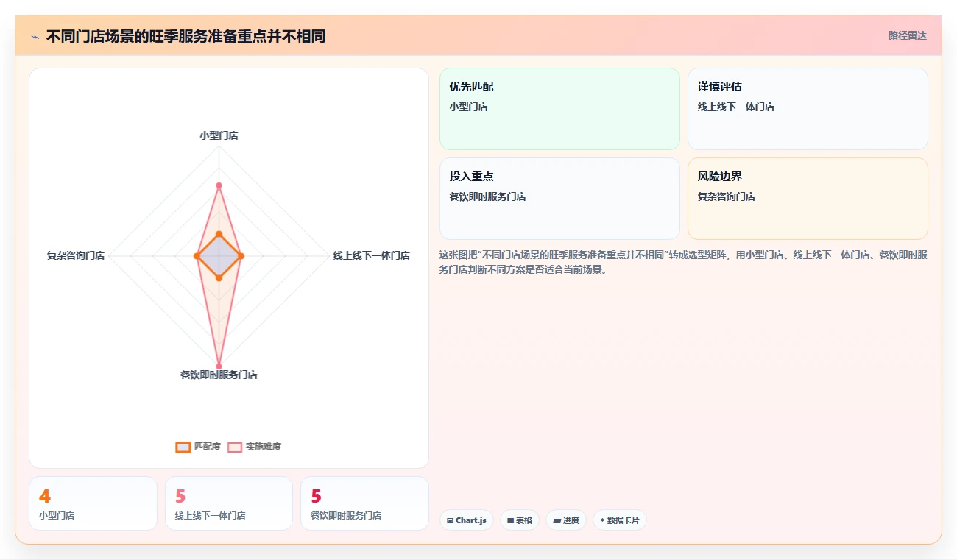The image size is (957, 560).
Task: Click the pink 5 线上线下一体门店 stat card
Action: tap(229, 503)
